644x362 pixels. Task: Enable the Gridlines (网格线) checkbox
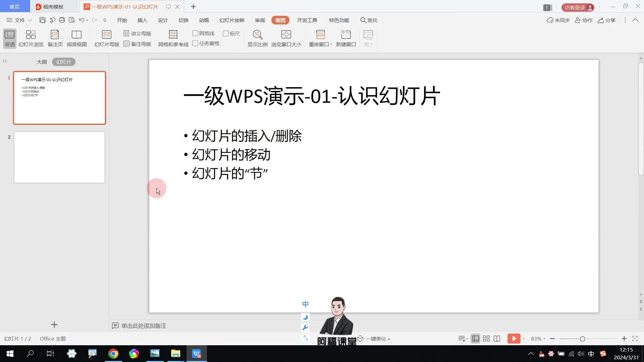click(x=195, y=33)
